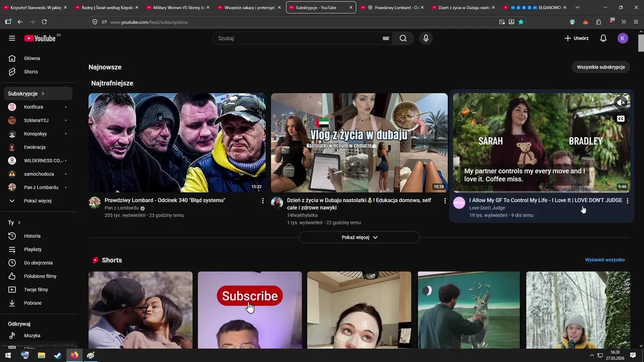Image resolution: width=644 pixels, height=362 pixels.
Task: Open the notifications bell
Action: point(603,38)
